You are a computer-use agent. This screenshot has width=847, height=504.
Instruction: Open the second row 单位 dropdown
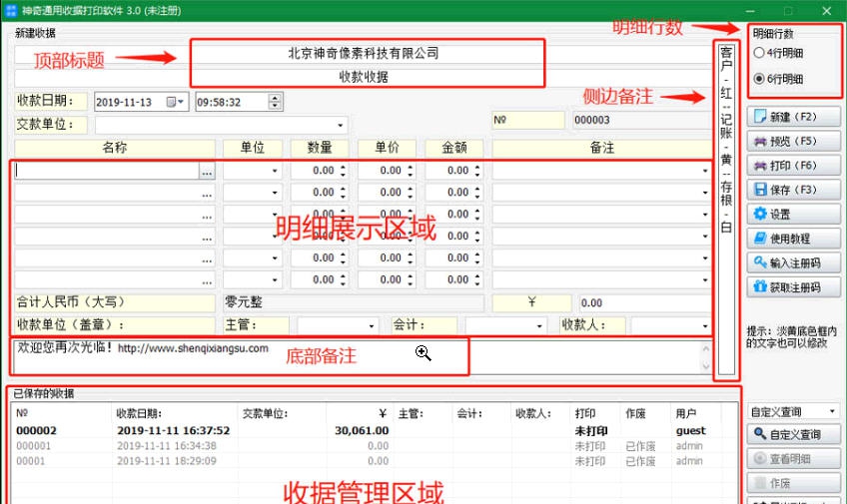pyautogui.click(x=275, y=193)
